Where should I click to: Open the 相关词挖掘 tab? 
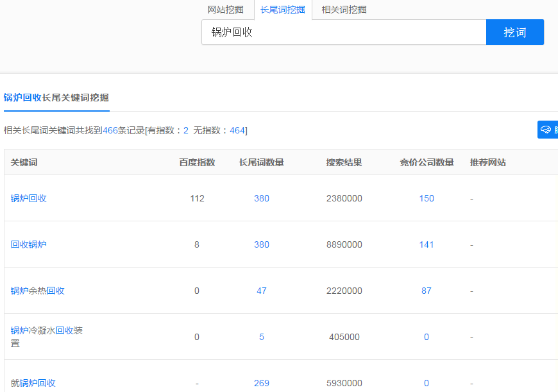tap(344, 10)
